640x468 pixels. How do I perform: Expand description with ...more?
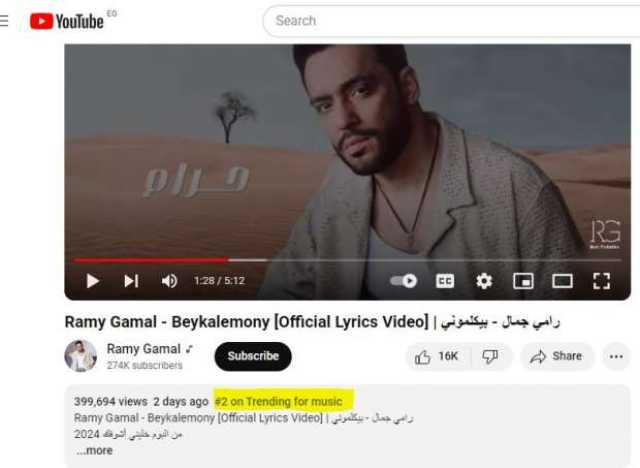[94, 450]
